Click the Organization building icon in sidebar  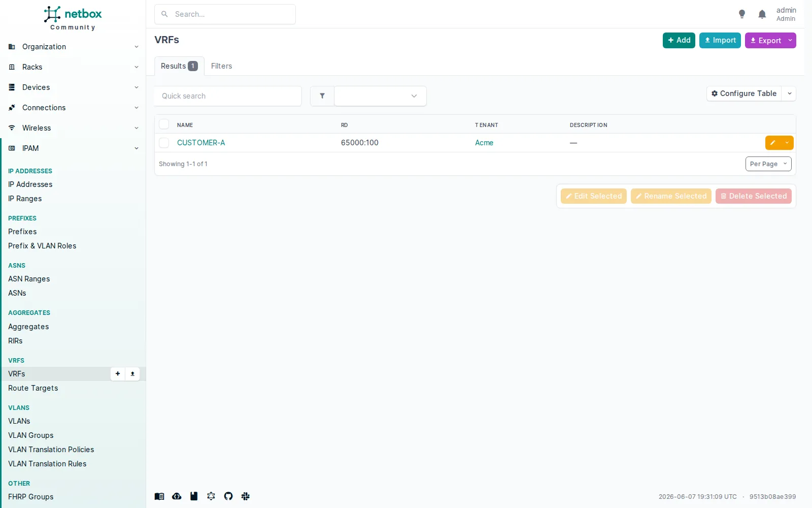(x=12, y=47)
